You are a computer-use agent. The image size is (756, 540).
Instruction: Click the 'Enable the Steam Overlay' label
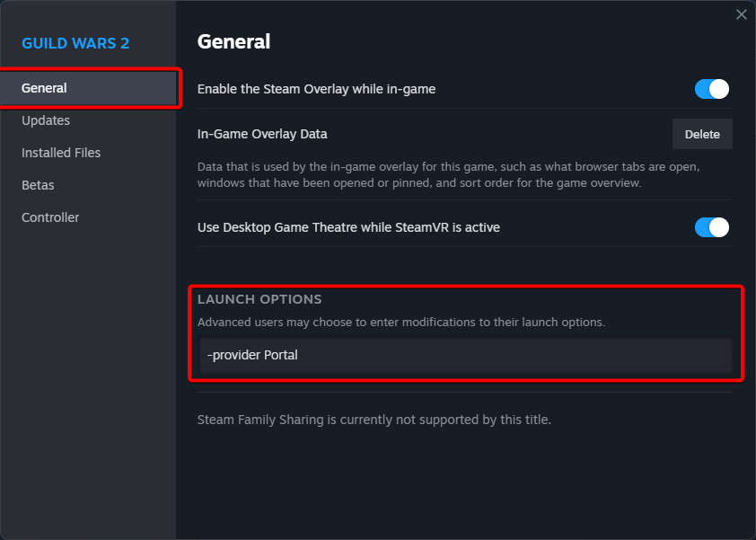click(316, 89)
